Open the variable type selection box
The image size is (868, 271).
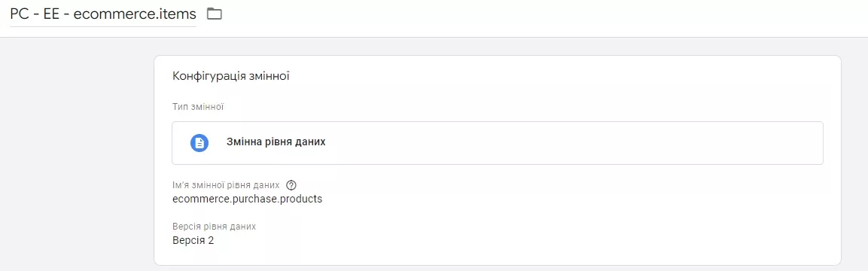[497, 143]
